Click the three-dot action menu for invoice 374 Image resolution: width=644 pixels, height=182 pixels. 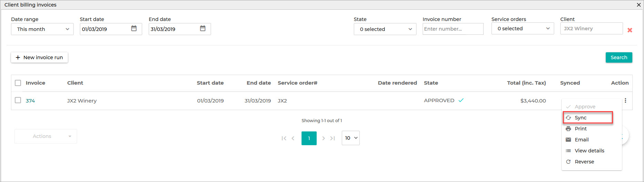pos(625,100)
